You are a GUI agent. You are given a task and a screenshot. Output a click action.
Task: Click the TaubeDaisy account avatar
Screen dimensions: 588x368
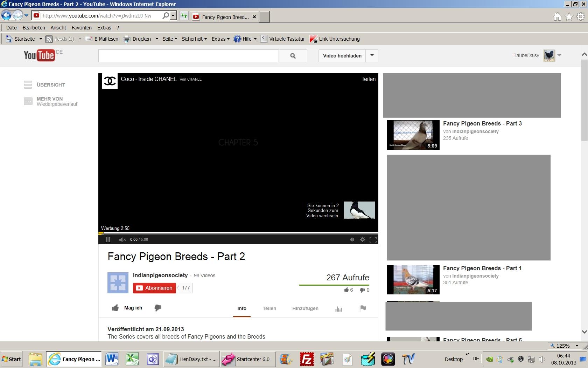[x=549, y=55]
